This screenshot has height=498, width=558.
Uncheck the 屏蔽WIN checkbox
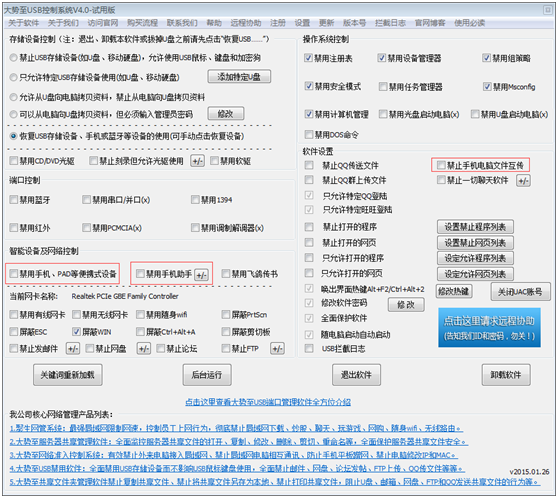pyautogui.click(x=76, y=332)
